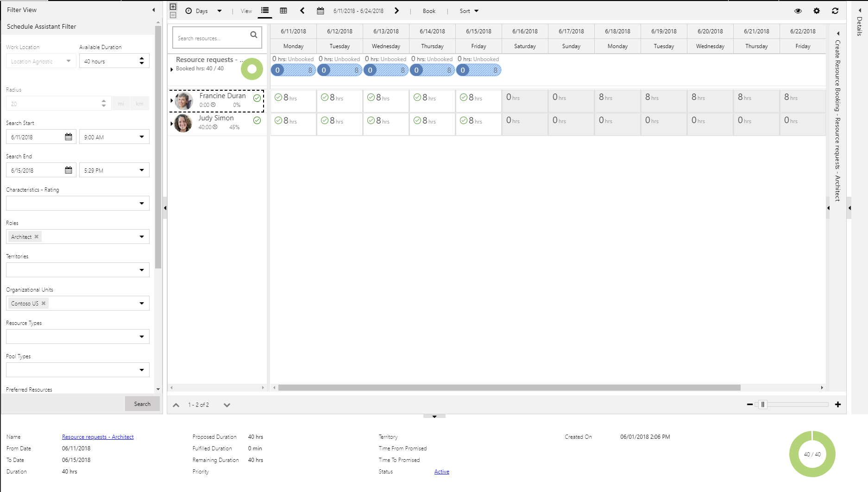This screenshot has width=868, height=492.
Task: Go to previous date range arrow
Action: pos(302,11)
